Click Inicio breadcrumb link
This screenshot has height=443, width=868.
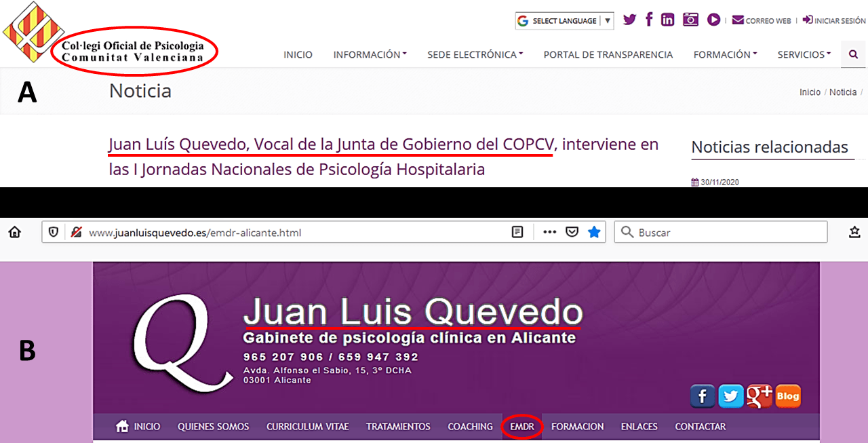pos(810,92)
